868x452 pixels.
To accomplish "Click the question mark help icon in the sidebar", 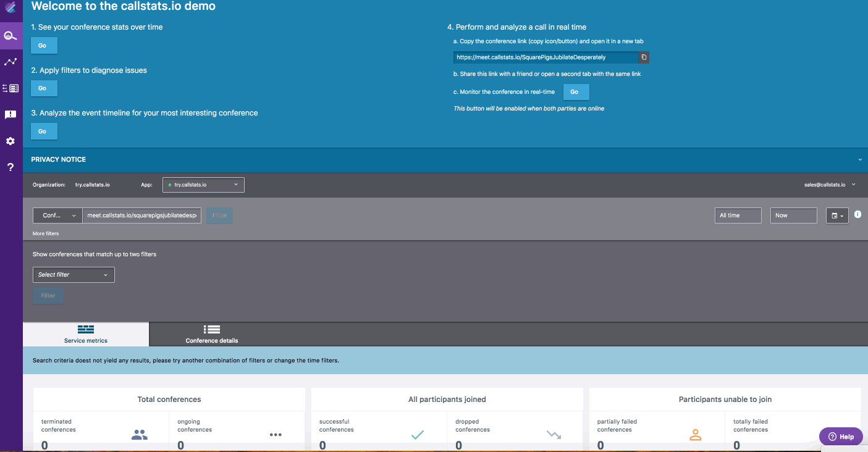I will [x=11, y=167].
